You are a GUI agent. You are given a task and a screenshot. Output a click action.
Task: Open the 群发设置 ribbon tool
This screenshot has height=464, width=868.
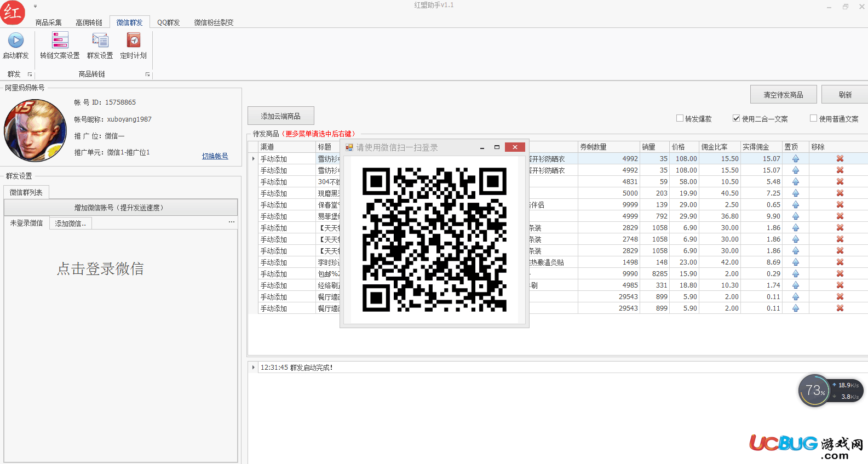coord(100,46)
